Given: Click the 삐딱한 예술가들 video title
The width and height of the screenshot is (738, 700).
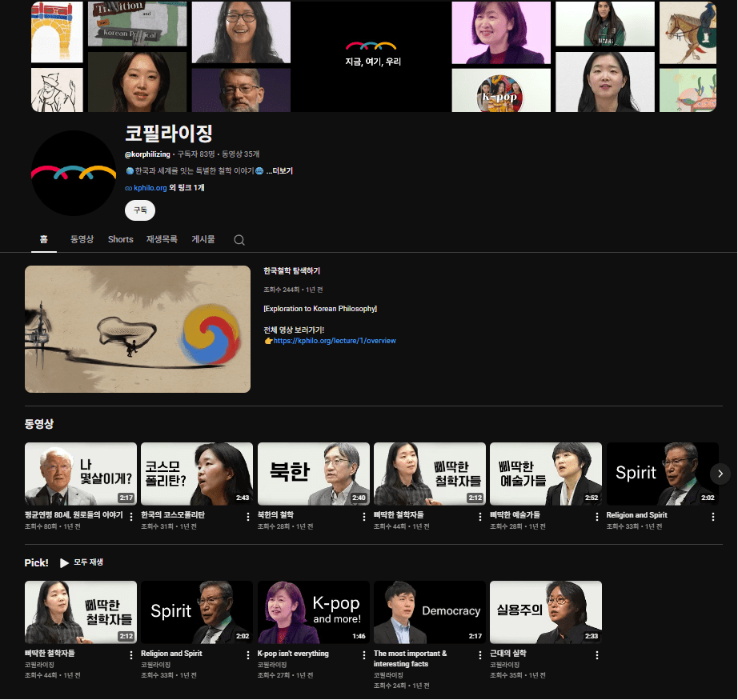Looking at the screenshot, I should [x=515, y=515].
